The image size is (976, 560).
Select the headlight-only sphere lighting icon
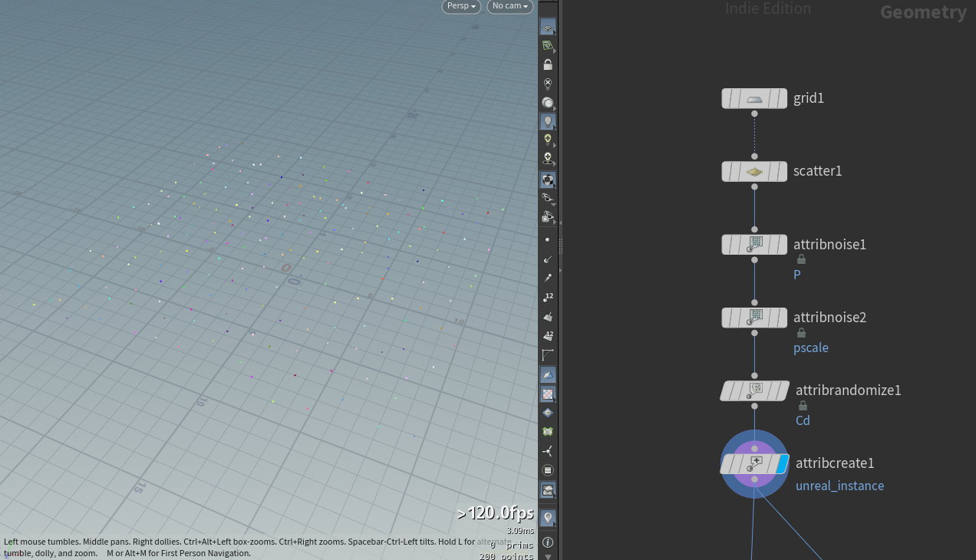[x=548, y=103]
